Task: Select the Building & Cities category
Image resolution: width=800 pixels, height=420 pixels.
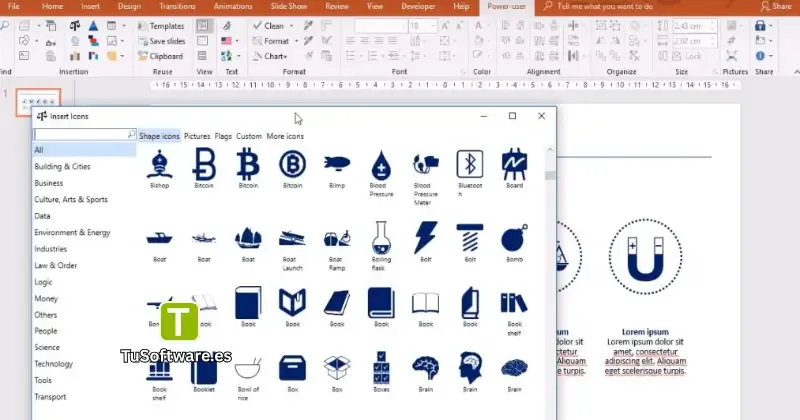Action: (x=62, y=166)
